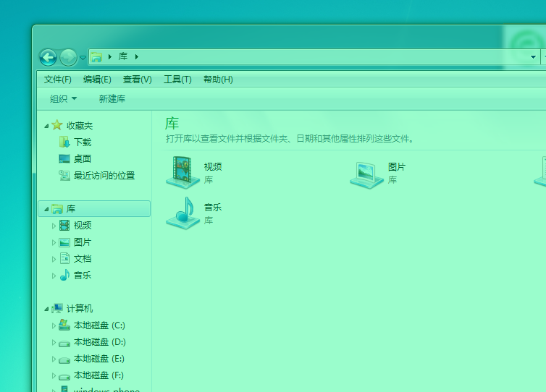
Task: Select 本地磁盘 (C:) drive in sidebar
Action: [98, 325]
